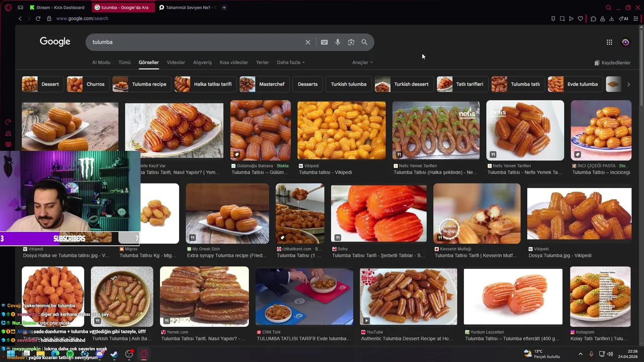Go back using the browser back arrow

[20, 19]
